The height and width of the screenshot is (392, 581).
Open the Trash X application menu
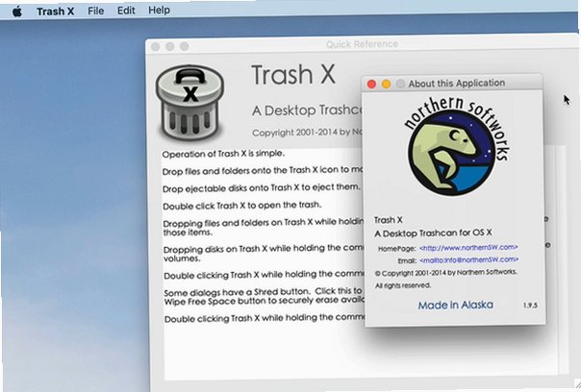click(55, 12)
